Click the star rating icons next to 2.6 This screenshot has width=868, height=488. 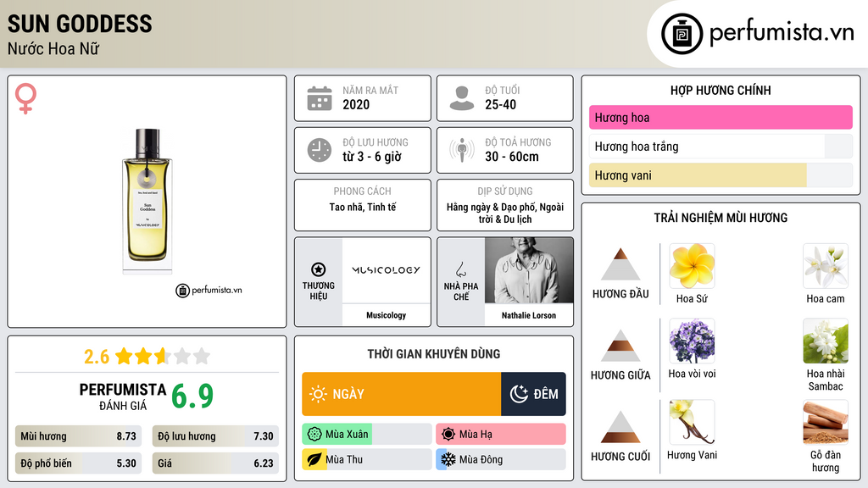163,356
